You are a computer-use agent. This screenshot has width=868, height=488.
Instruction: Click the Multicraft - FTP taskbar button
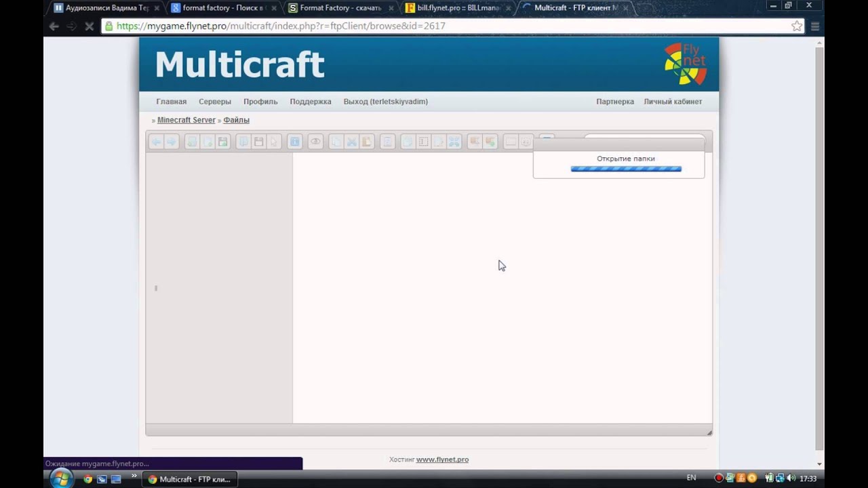189,479
